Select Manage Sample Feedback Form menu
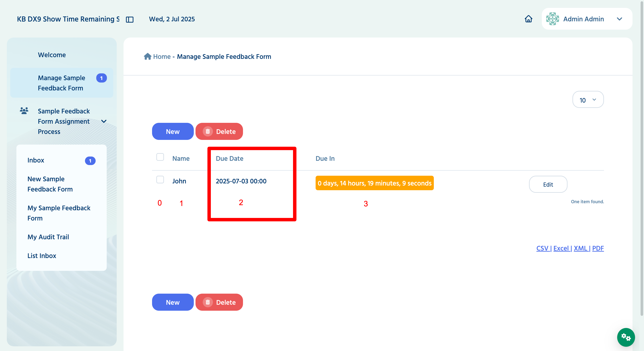This screenshot has height=351, width=644. coord(62,83)
